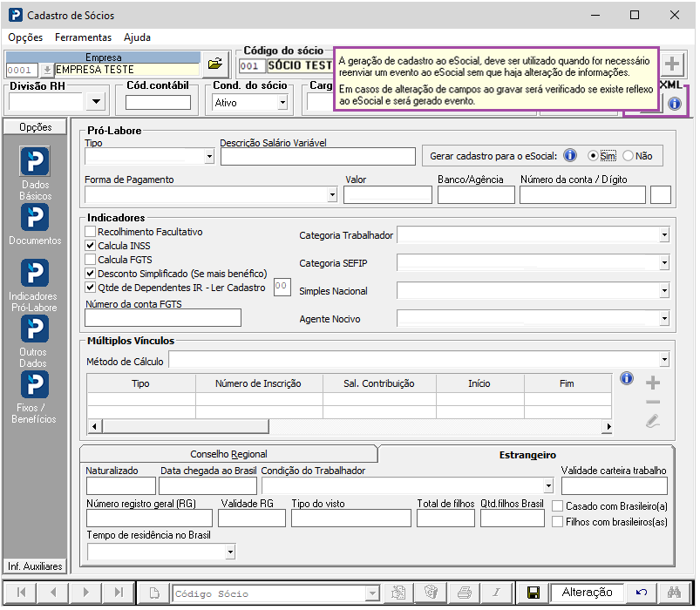
Task: Click info icon beside Múltiplos Vínculos table
Action: pyautogui.click(x=627, y=378)
